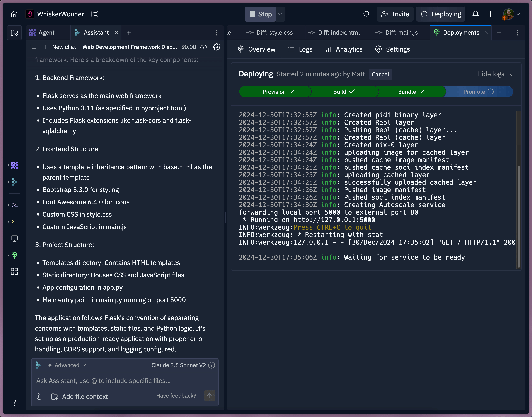The height and width of the screenshot is (417, 532).
Task: Open right pane three-dot options menu
Action: (518, 33)
